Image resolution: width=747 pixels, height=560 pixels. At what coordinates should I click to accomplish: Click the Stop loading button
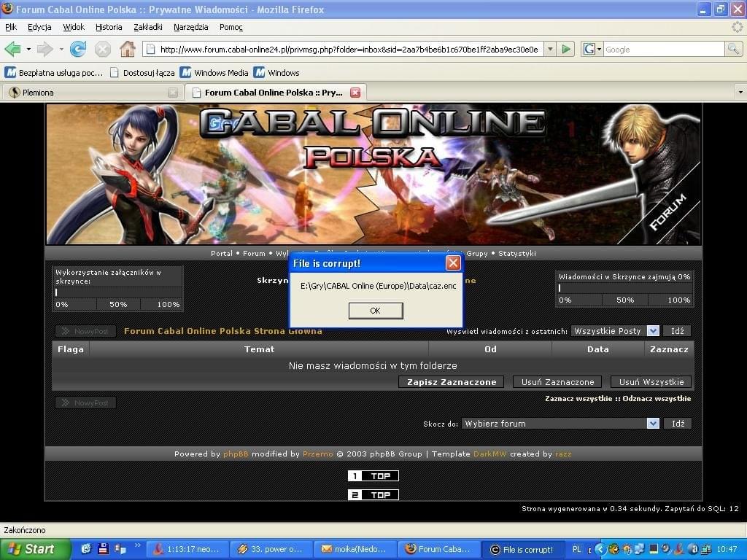(102, 49)
